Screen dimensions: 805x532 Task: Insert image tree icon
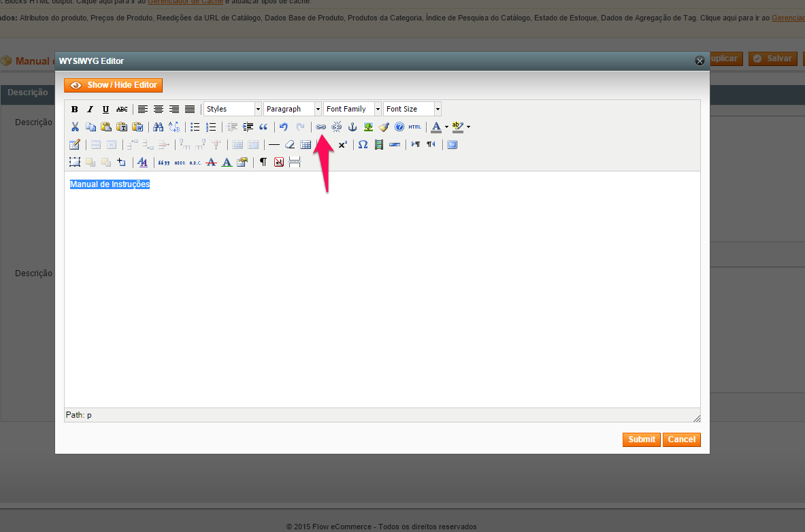click(368, 127)
